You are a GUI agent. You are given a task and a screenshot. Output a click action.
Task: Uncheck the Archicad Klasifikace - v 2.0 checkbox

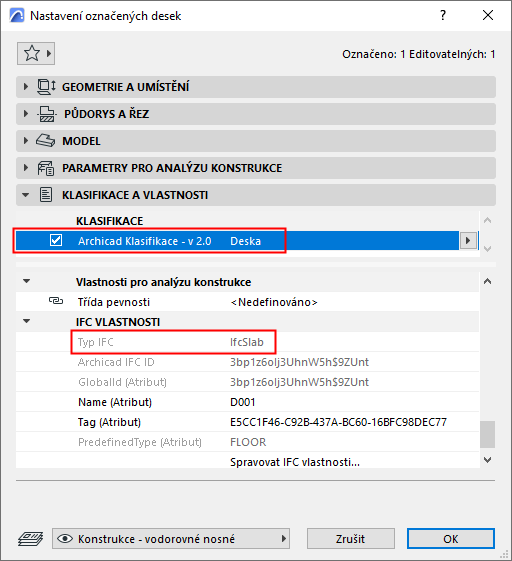[x=56, y=240]
